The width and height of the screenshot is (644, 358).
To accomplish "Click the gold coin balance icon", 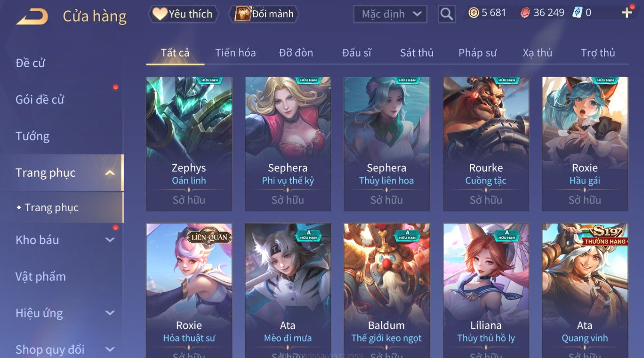I will click(473, 13).
